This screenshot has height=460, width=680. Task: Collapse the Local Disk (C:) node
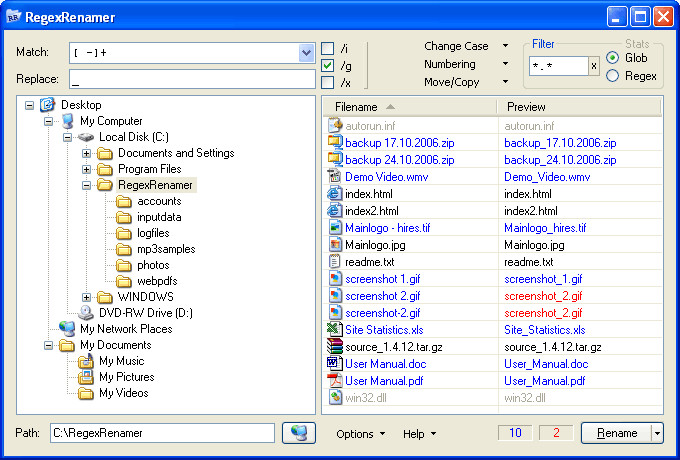click(x=67, y=137)
